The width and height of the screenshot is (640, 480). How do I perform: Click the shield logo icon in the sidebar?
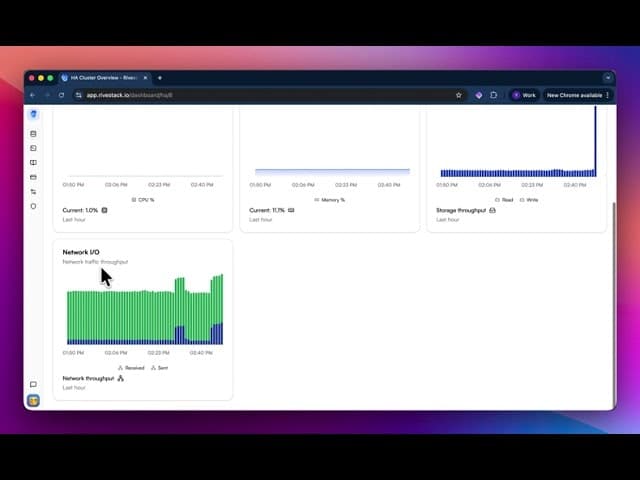coord(33,114)
